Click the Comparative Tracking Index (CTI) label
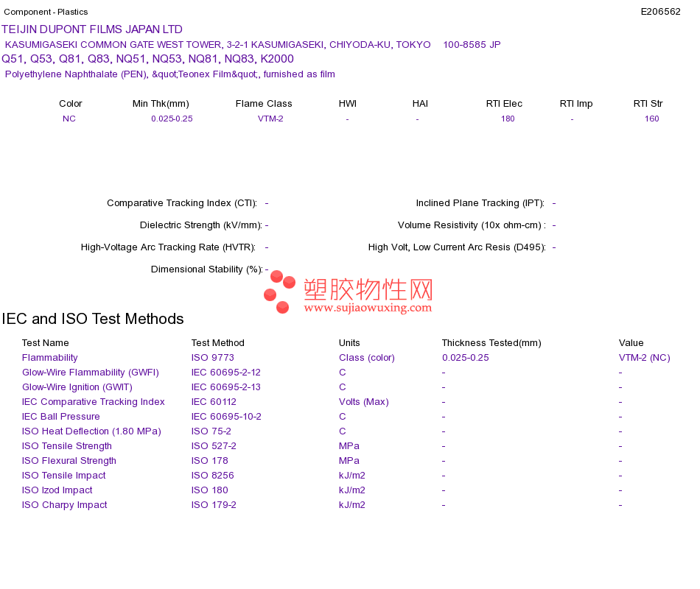Image resolution: width=700 pixels, height=589 pixels. click(x=182, y=203)
